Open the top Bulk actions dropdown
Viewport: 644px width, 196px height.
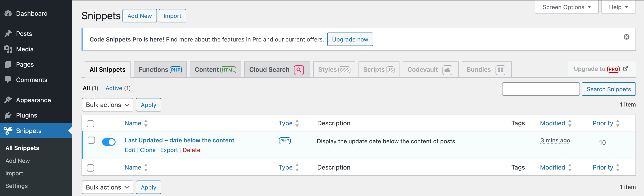(107, 105)
